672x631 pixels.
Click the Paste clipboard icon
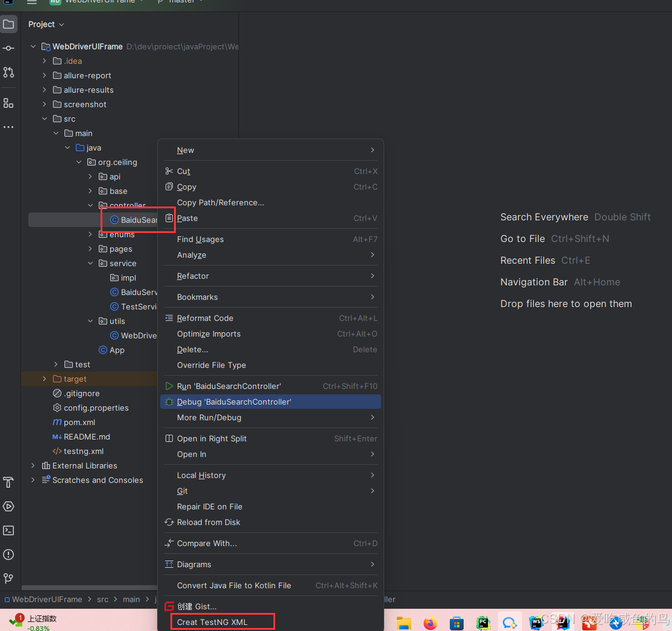pos(169,218)
